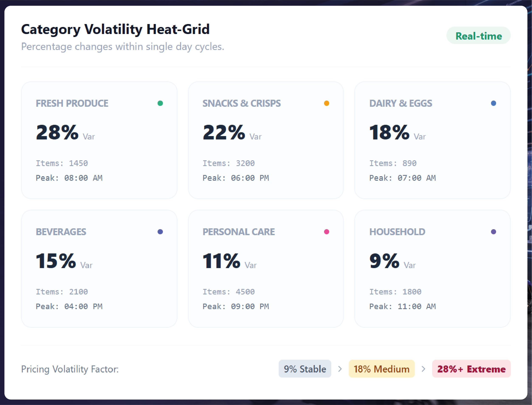The image size is (532, 405).
Task: Click chevron arrow between Stable and Medium
Action: pos(340,369)
